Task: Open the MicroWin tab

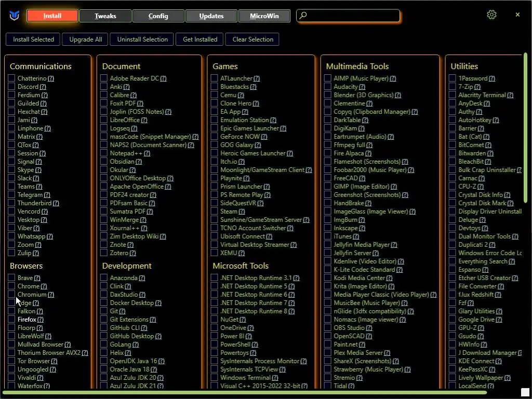Action: pyautogui.click(x=264, y=16)
